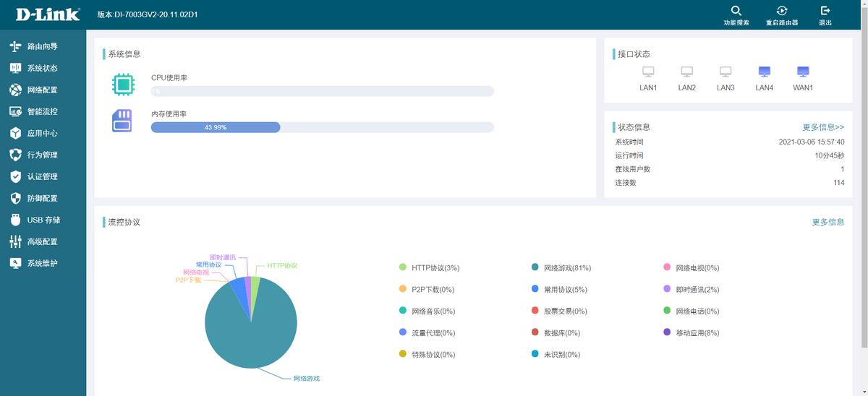Open the 更多信息>> status link

click(823, 127)
